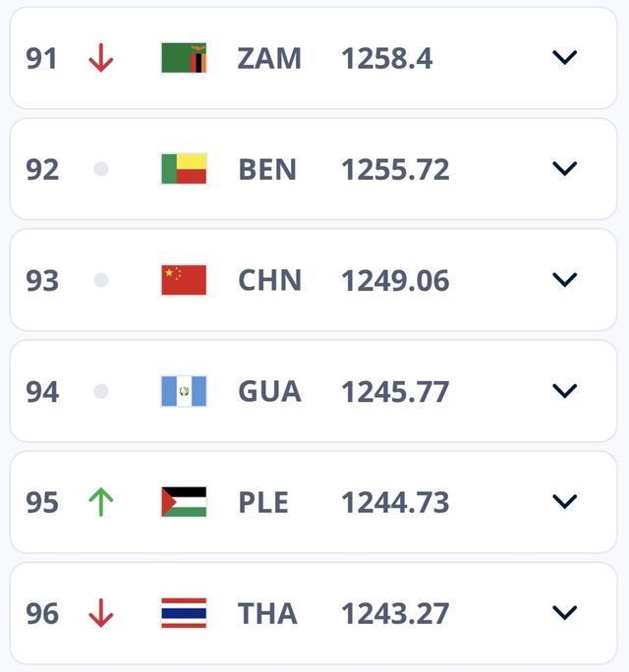Image resolution: width=629 pixels, height=672 pixels.
Task: Click the CHN team code
Action: (267, 281)
